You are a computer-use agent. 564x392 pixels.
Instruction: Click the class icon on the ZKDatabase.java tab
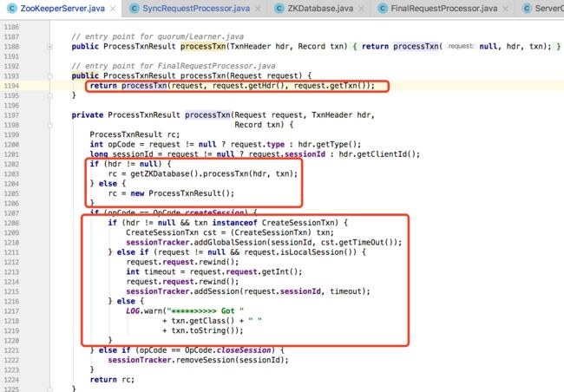[279, 9]
